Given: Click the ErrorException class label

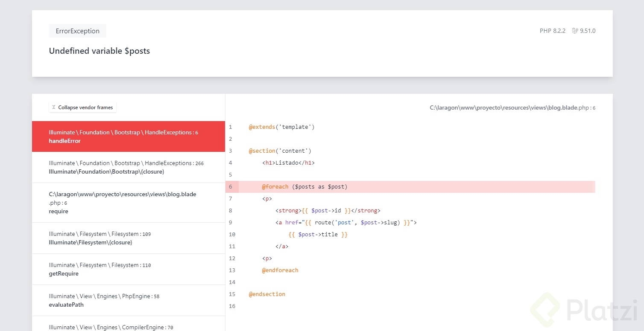Looking at the screenshot, I should (78, 31).
